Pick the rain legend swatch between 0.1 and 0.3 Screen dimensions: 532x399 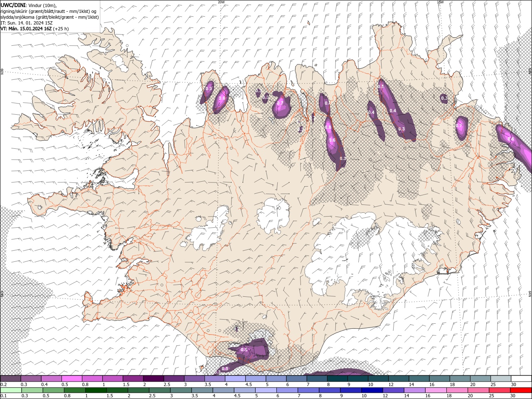click(11, 390)
